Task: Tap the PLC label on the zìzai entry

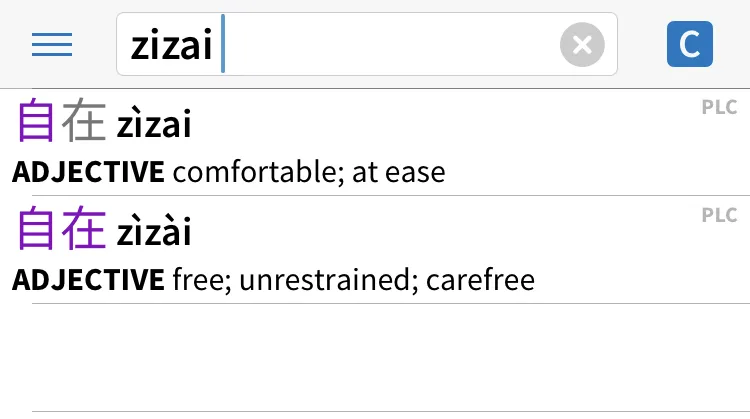Action: 719,108
